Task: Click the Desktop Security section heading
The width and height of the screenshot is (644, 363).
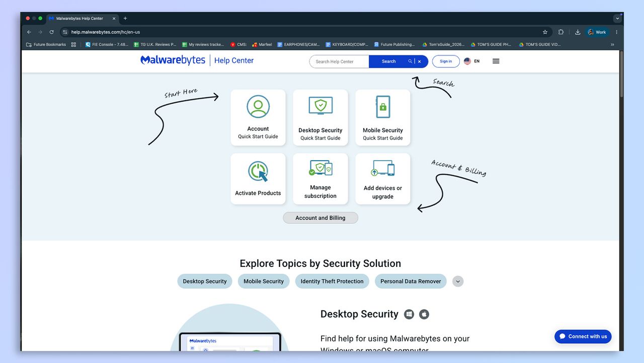Action: coord(359,314)
